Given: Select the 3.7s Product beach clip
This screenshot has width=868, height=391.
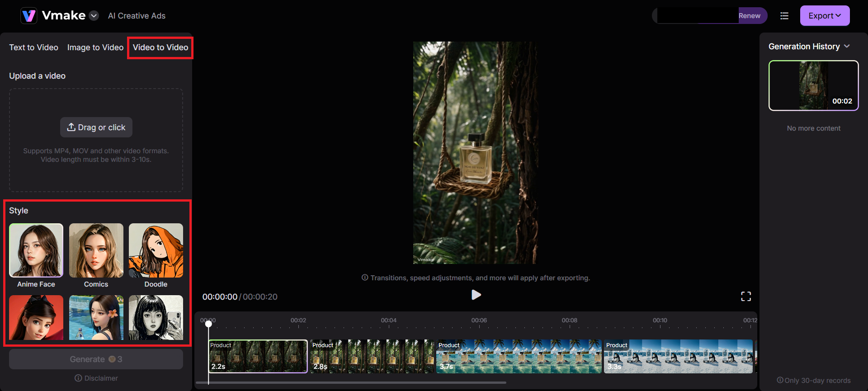Looking at the screenshot, I should [x=519, y=356].
